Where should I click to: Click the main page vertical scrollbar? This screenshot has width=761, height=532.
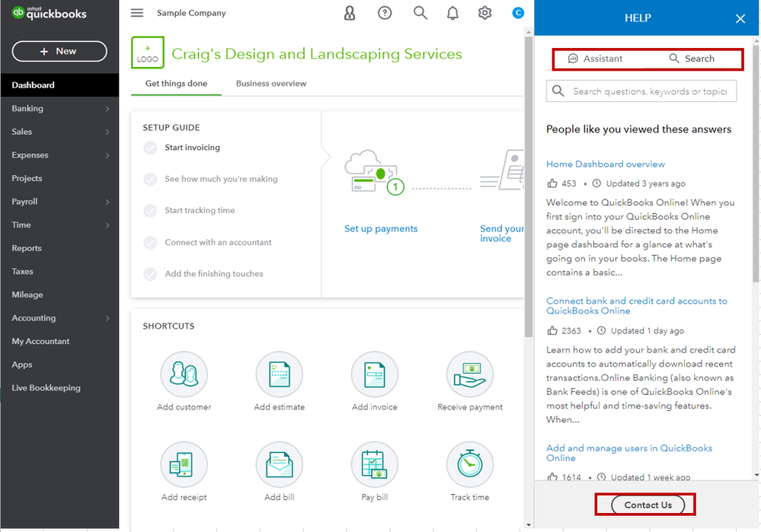coord(529,186)
